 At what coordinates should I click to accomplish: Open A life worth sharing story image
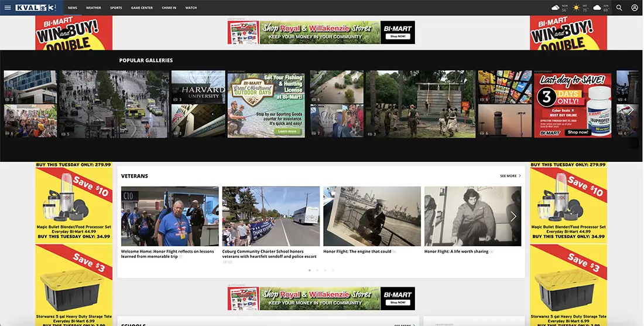tap(473, 216)
